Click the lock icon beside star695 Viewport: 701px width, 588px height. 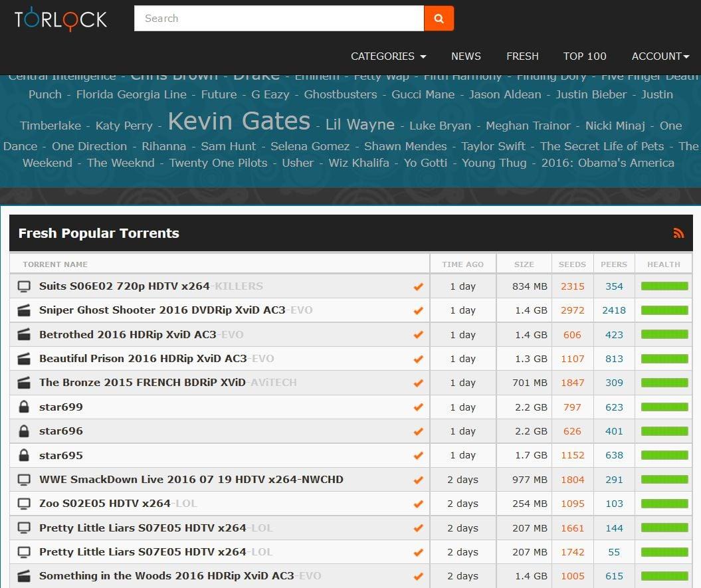[24, 455]
